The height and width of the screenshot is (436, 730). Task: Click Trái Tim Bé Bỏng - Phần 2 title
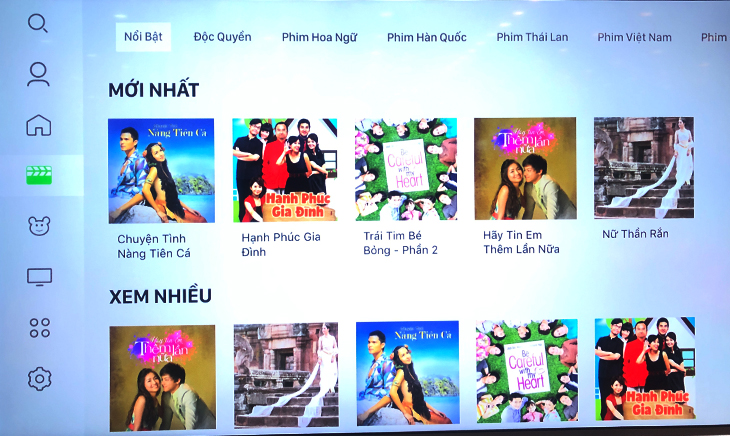[400, 243]
